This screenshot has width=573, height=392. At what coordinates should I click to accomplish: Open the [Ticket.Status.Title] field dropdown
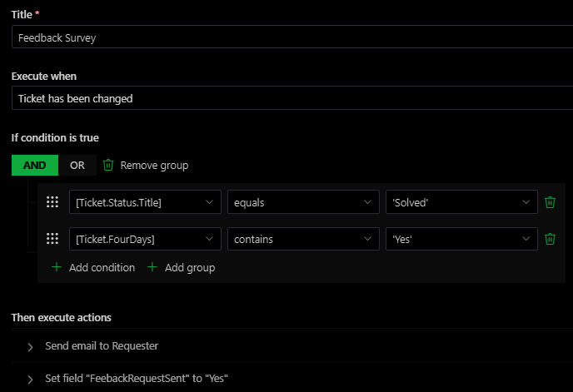pyautogui.click(x=145, y=202)
